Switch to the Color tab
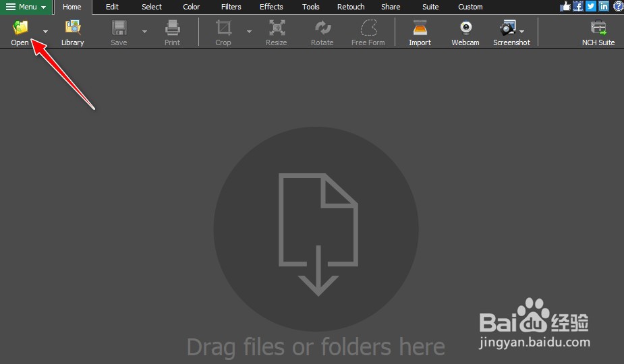 192,7
